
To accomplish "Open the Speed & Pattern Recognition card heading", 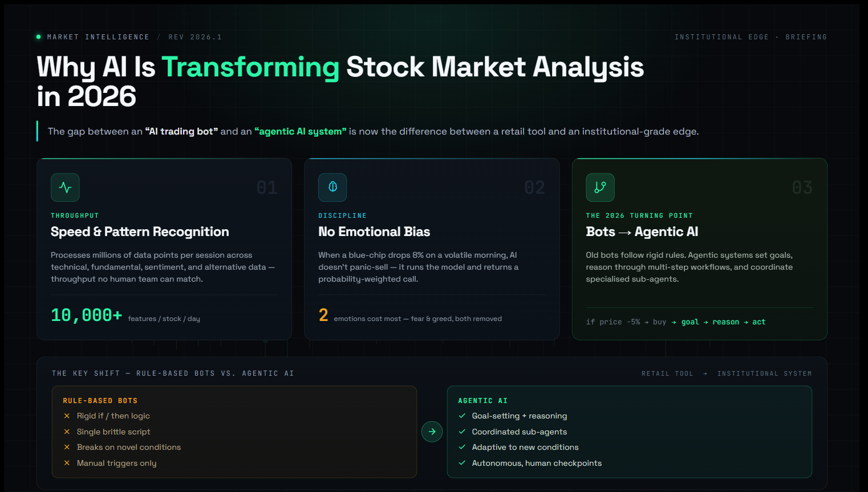I will click(x=140, y=231).
